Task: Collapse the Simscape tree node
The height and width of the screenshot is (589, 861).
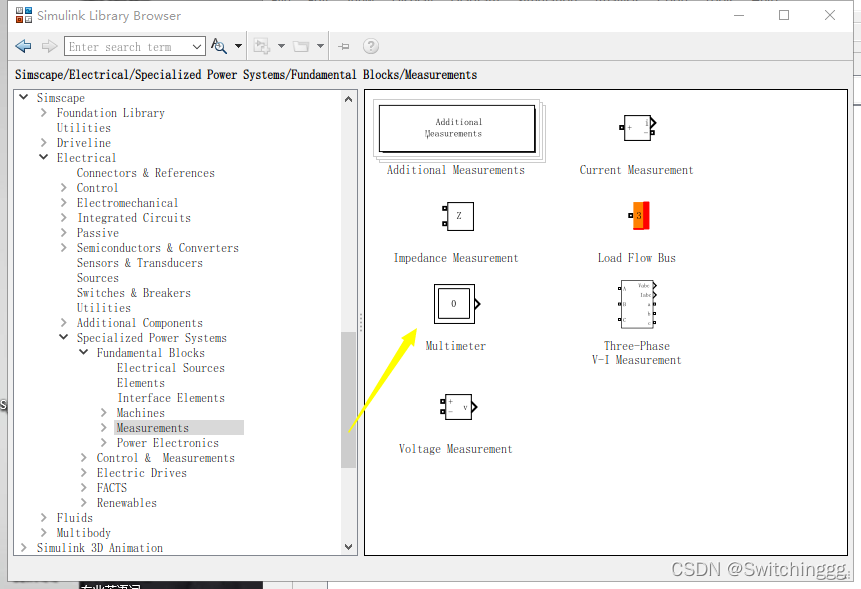Action: coord(24,97)
